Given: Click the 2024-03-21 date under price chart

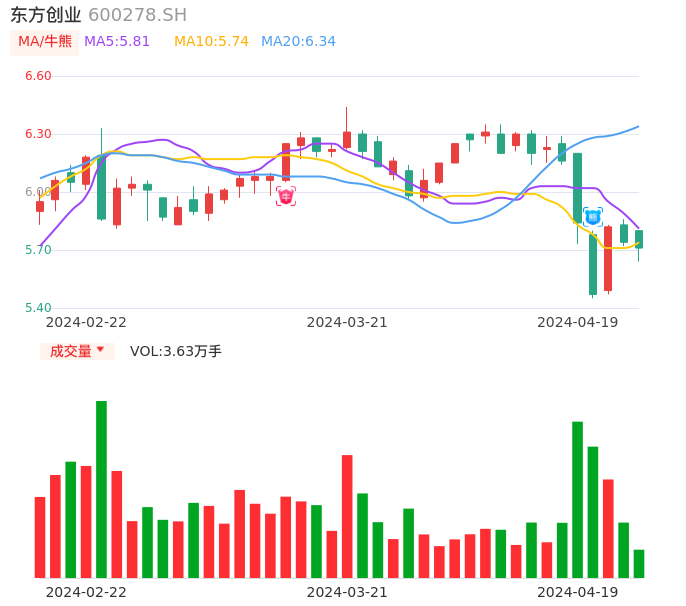Looking at the screenshot, I should tap(347, 322).
